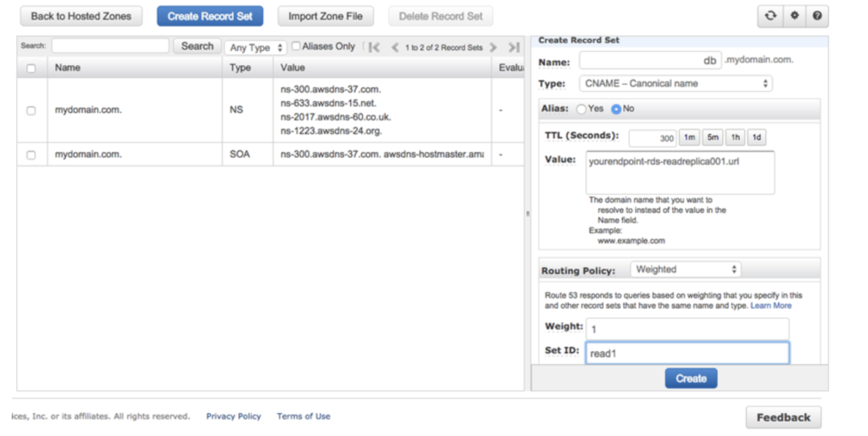Screen dimensions: 868x436
Task: Toggle the Aliases Only checkbox
Action: (296, 47)
